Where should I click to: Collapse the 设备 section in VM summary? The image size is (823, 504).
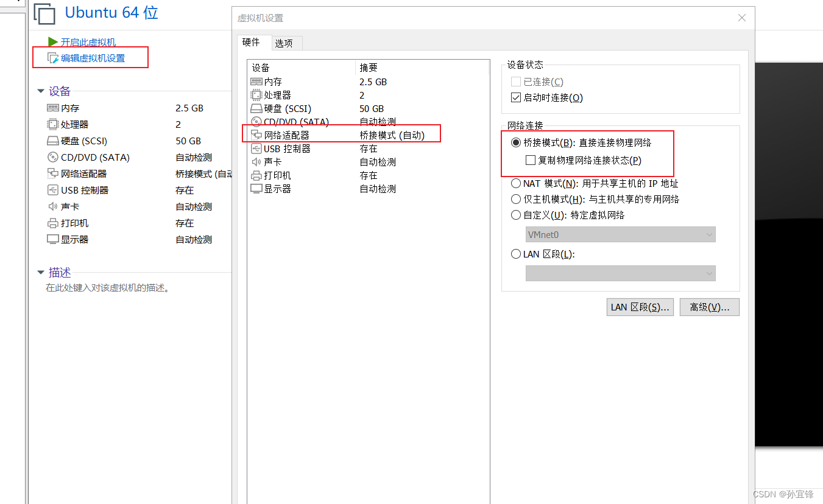41,91
